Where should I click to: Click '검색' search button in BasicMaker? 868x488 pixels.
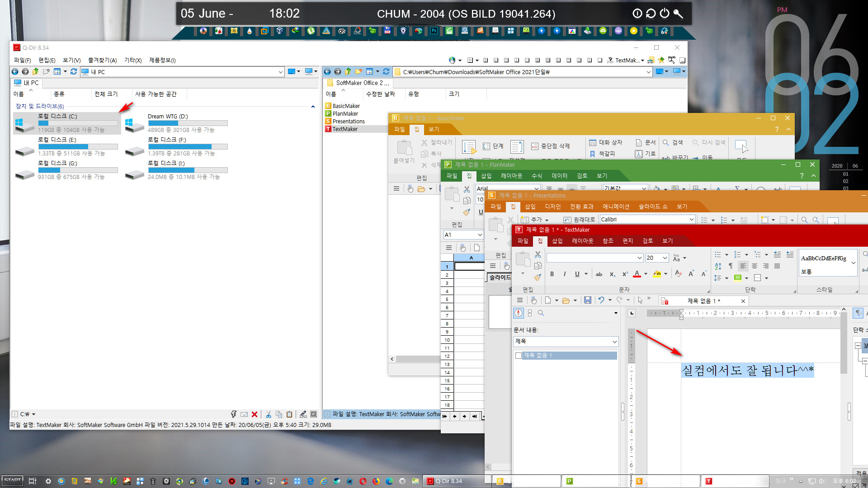pos(673,142)
